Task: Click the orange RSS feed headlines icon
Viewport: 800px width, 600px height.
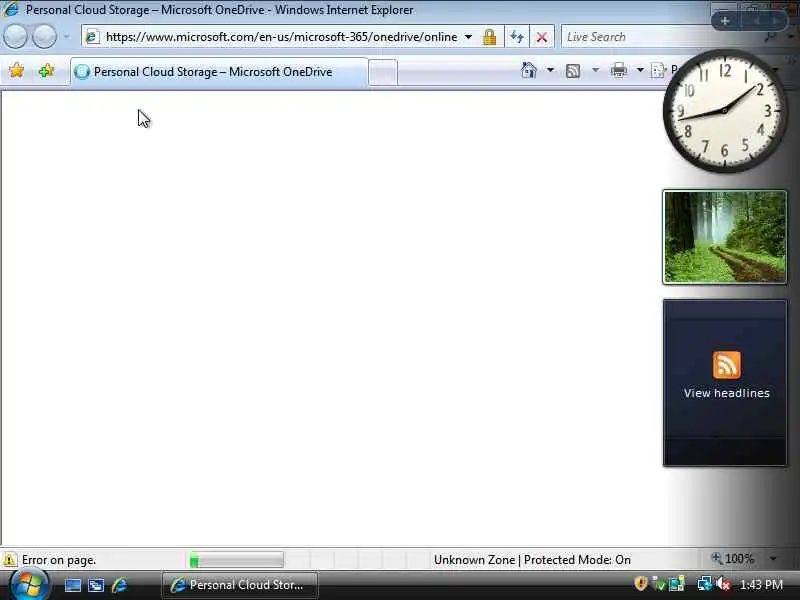Action: (727, 365)
